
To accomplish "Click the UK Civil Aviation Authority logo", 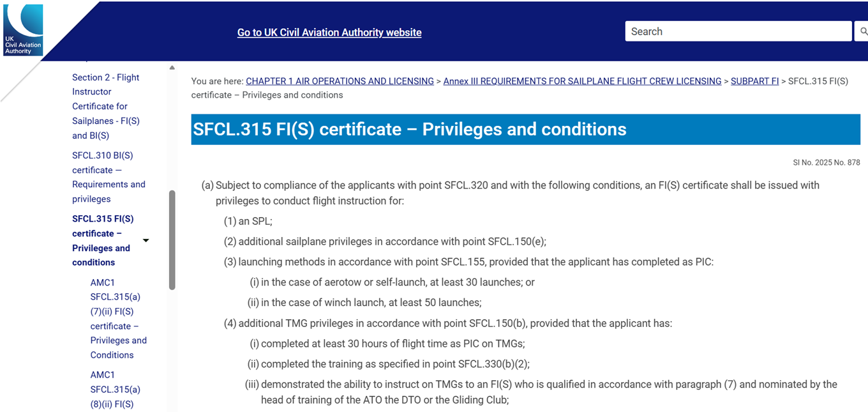I will 22,29.
